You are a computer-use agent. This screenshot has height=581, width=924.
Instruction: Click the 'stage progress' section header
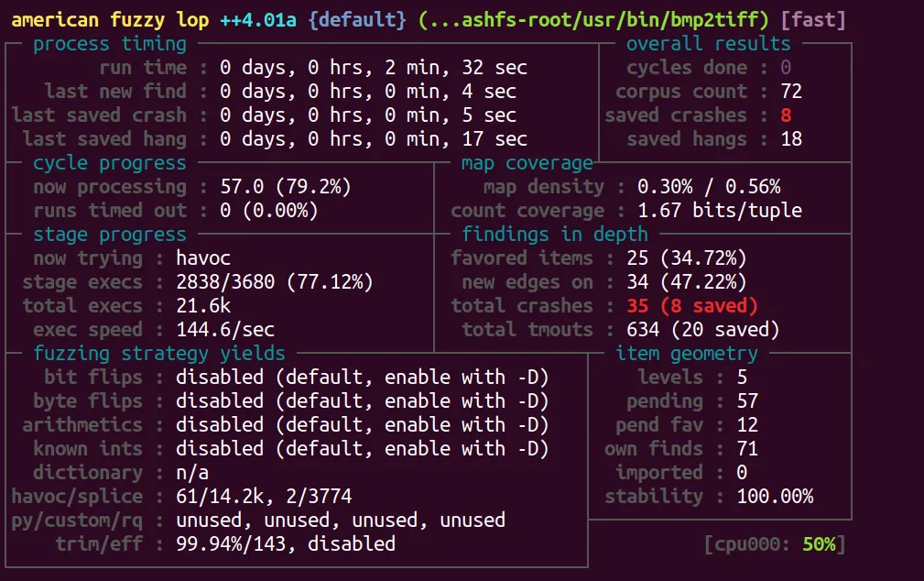(x=109, y=235)
